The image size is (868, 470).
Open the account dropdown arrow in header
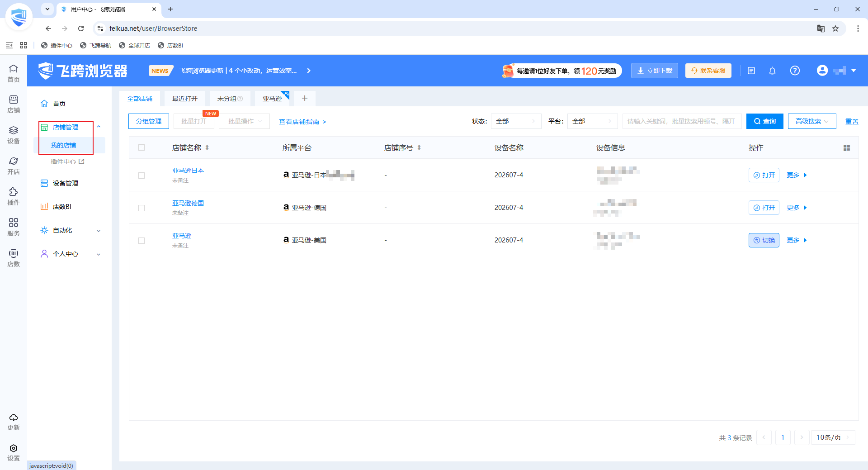pyautogui.click(x=854, y=71)
